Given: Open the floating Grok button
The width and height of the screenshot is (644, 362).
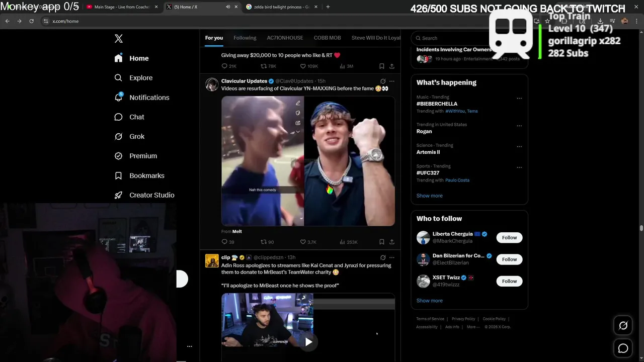Looking at the screenshot, I should pyautogui.click(x=623, y=326).
